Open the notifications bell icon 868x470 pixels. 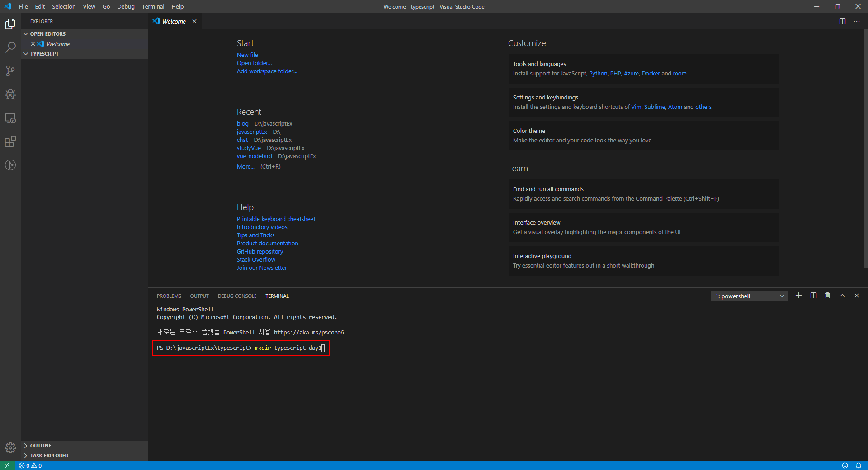(859, 465)
